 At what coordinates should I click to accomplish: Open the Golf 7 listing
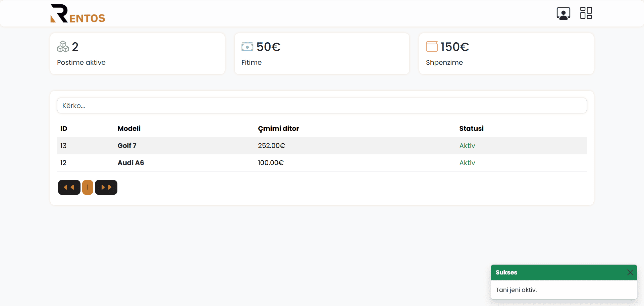tap(127, 146)
